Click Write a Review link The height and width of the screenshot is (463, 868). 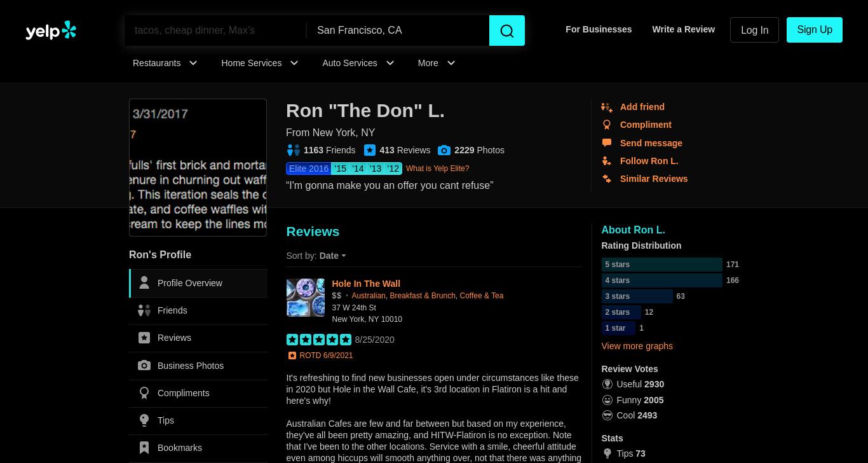point(684,29)
